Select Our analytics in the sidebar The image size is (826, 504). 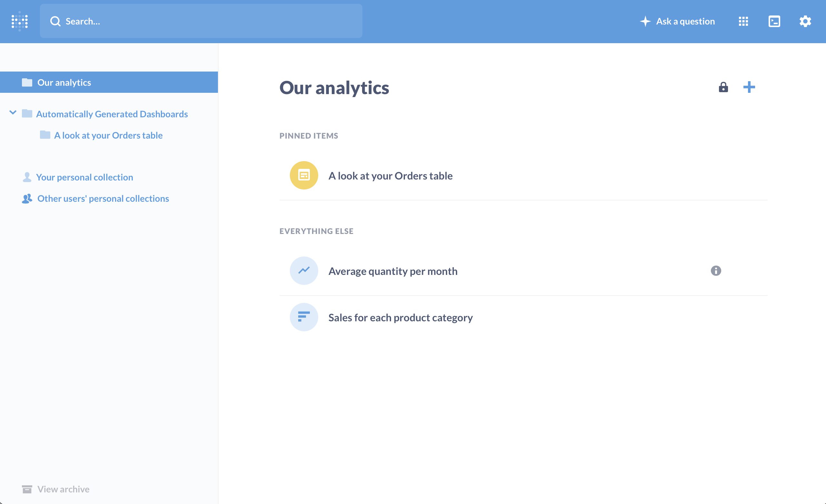tap(64, 82)
